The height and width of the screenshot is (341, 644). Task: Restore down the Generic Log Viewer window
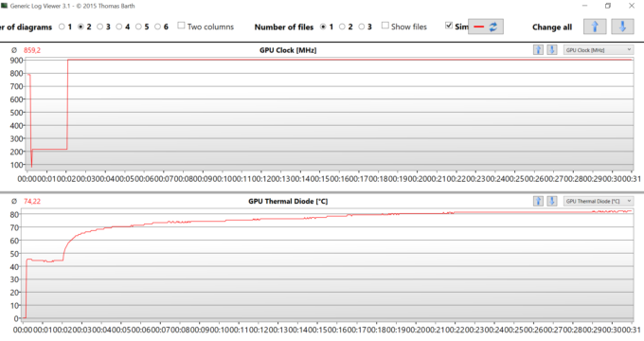pos(608,6)
